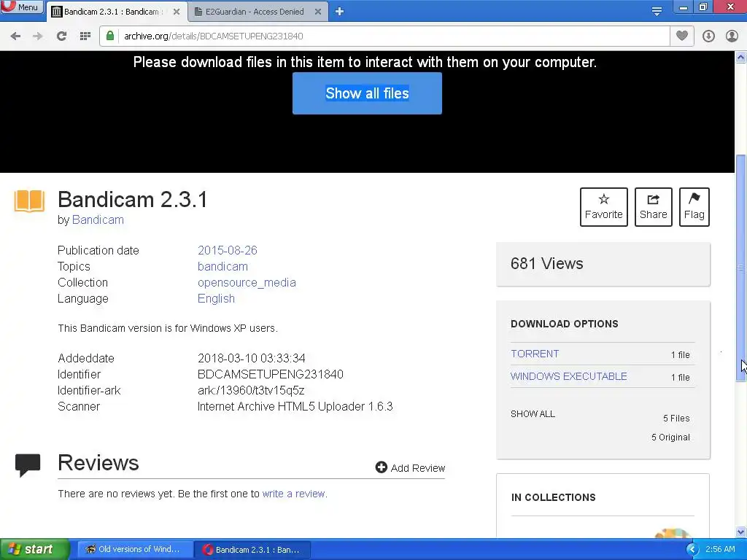Reload the current page
The height and width of the screenshot is (560, 747).
[x=61, y=36]
